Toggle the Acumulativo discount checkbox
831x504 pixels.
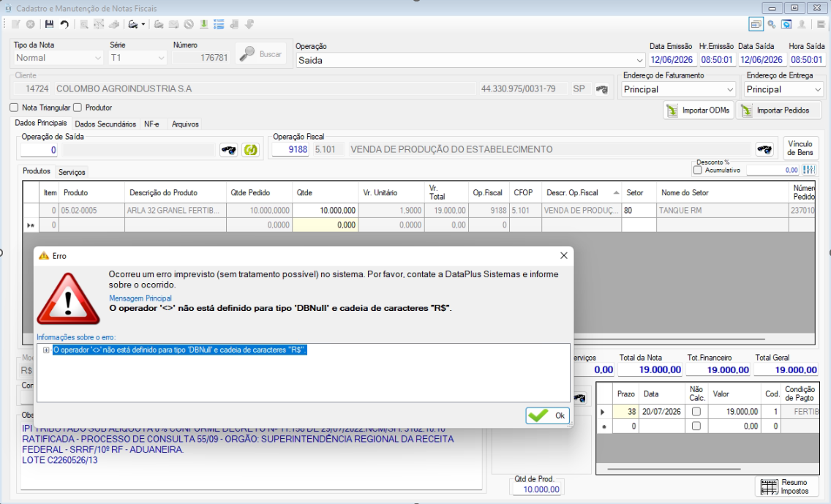(697, 170)
